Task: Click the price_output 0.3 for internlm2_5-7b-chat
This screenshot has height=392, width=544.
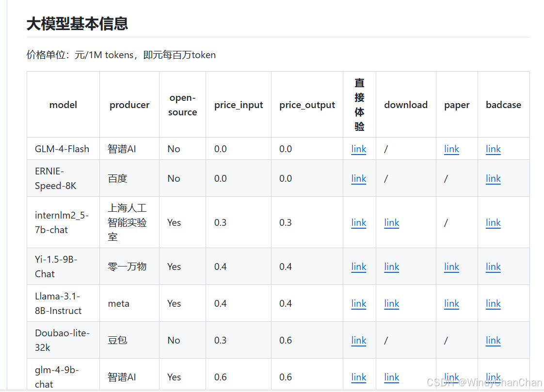Action: click(286, 222)
